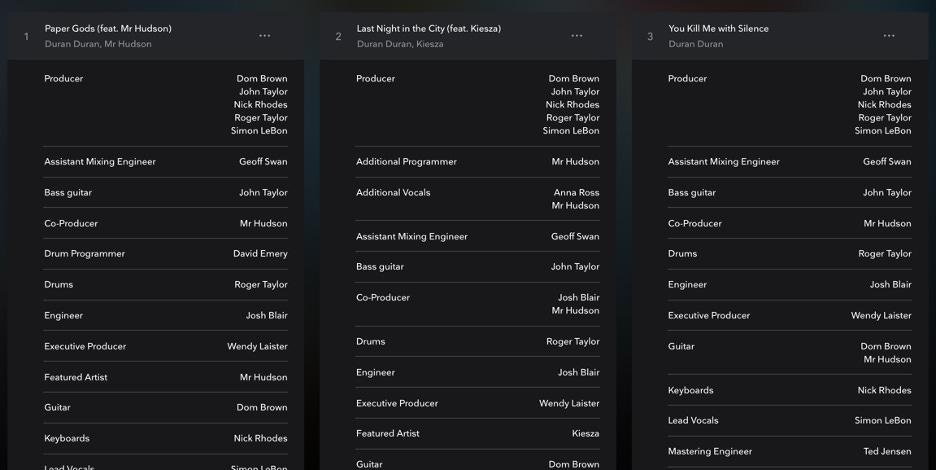Click John Taylor, Bass guitar in track 2
Image resolution: width=936 pixels, height=470 pixels.
coord(575,266)
